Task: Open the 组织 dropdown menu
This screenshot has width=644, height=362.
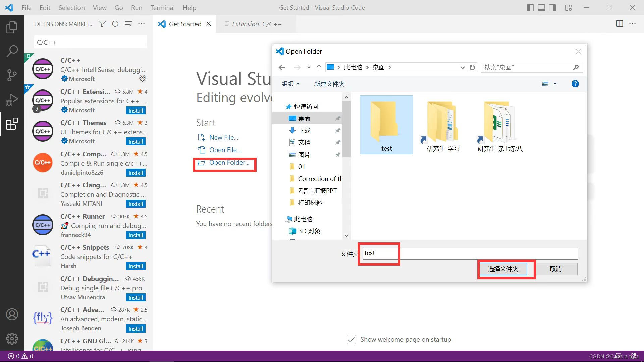Action: point(290,84)
